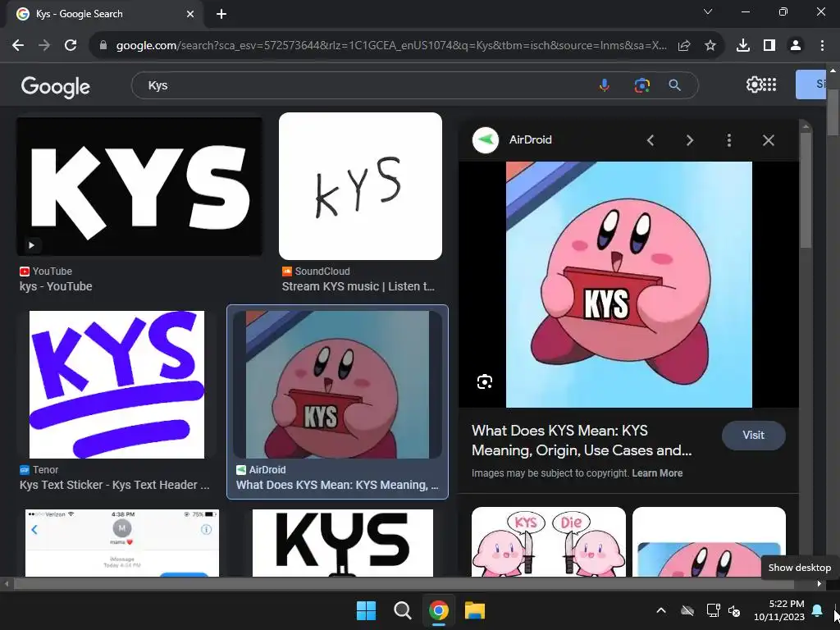This screenshot has height=630, width=840.
Task: Open the 'kys - YouTube' result title
Action: click(x=56, y=286)
